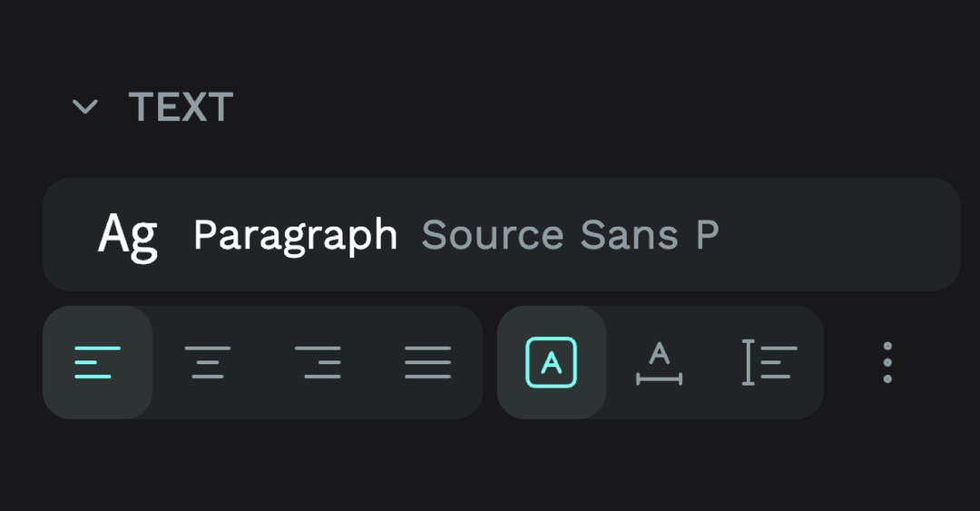Select center text alignment
The height and width of the screenshot is (511, 980).
208,362
